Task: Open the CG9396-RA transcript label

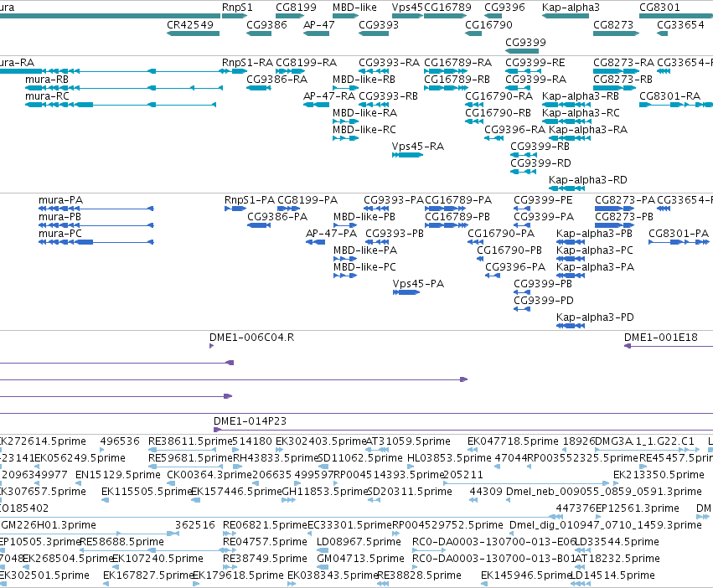Action: [x=514, y=130]
